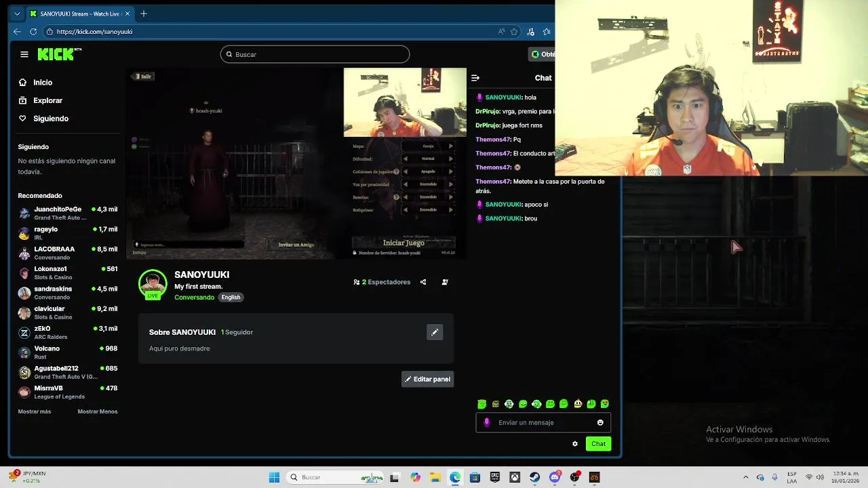
Task: Click the read aloud icon in address bar
Action: 501,31
